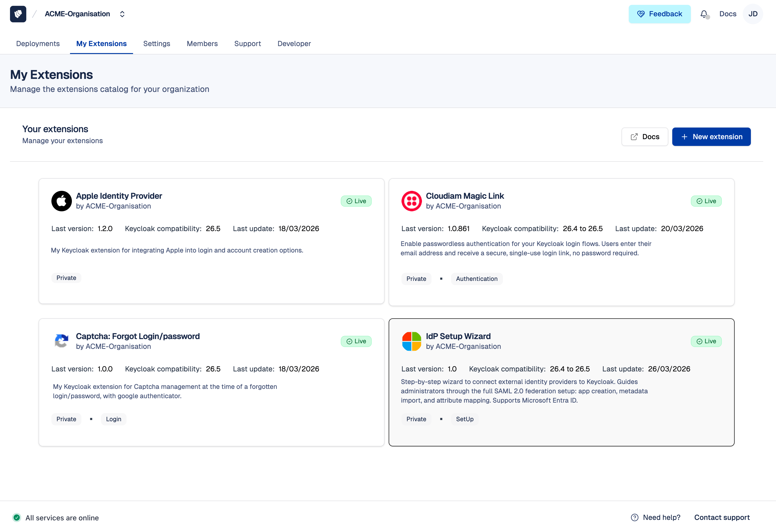Open the Developer tab

[x=294, y=44]
